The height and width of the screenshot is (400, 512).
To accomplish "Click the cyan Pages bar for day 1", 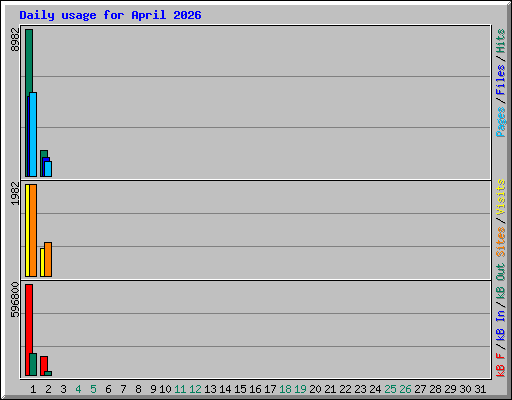I will point(33,134).
